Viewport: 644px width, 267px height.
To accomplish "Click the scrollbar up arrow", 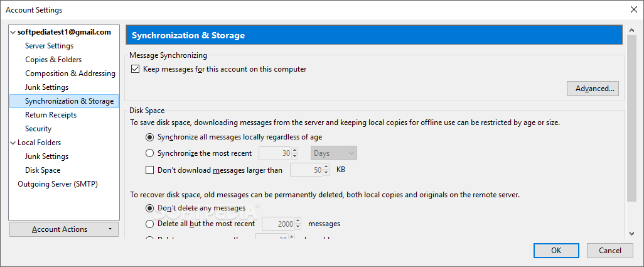I will pos(631,30).
